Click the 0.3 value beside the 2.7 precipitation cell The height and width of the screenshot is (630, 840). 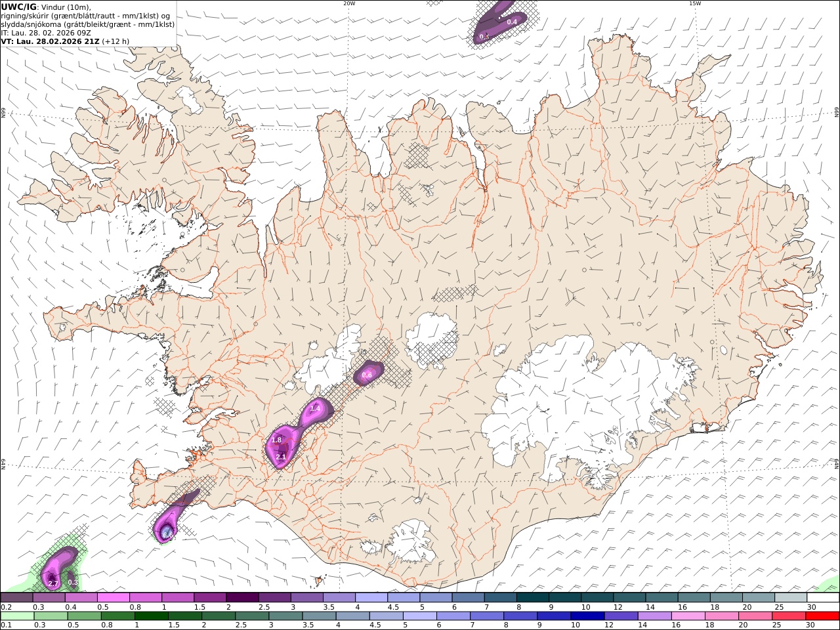point(73,583)
